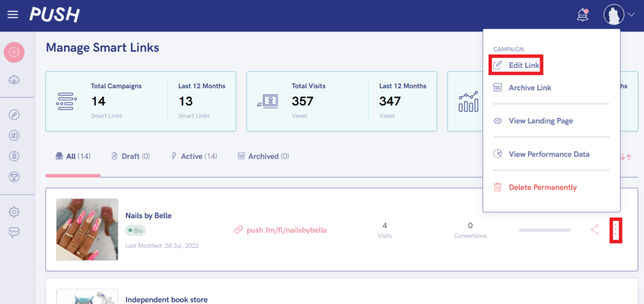Open the trophy competitions sidebar icon

click(x=14, y=177)
